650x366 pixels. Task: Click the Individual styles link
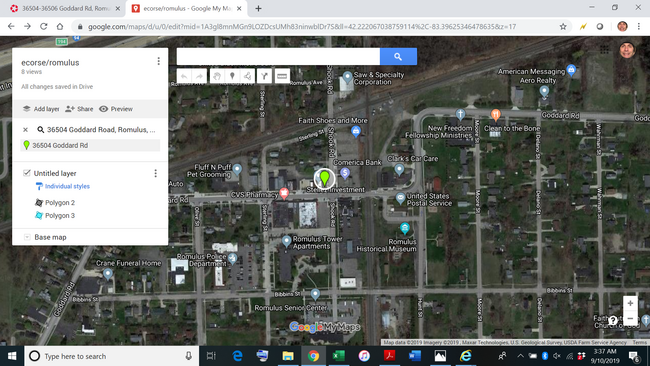(67, 186)
